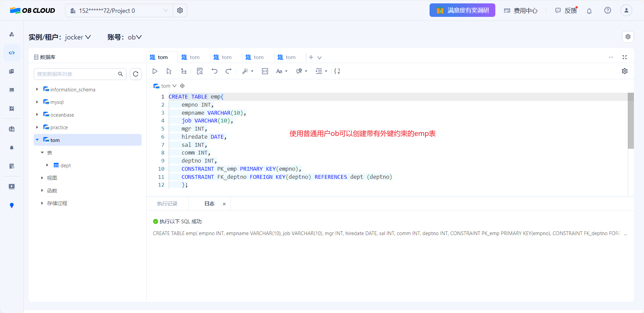Click the redo arrow in editor toolbar
This screenshot has height=313, width=644.
(x=229, y=71)
